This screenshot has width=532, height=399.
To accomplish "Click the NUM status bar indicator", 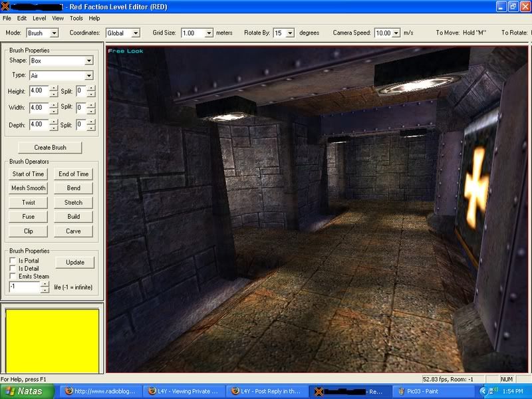I will (507, 379).
